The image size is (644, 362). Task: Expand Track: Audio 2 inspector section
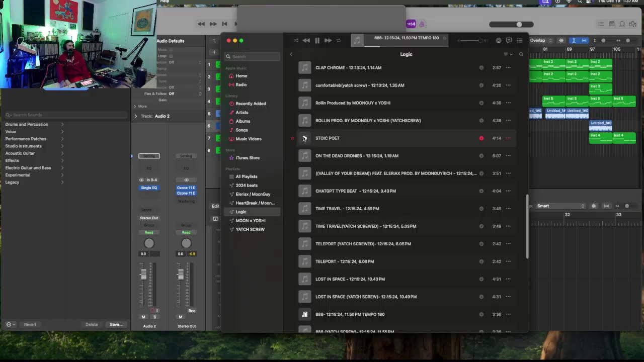[135, 116]
